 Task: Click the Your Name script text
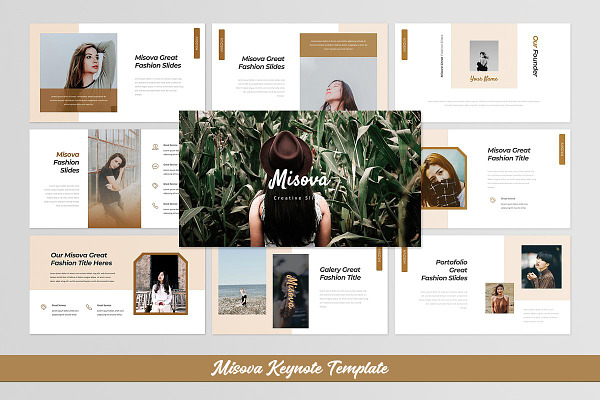[484, 79]
